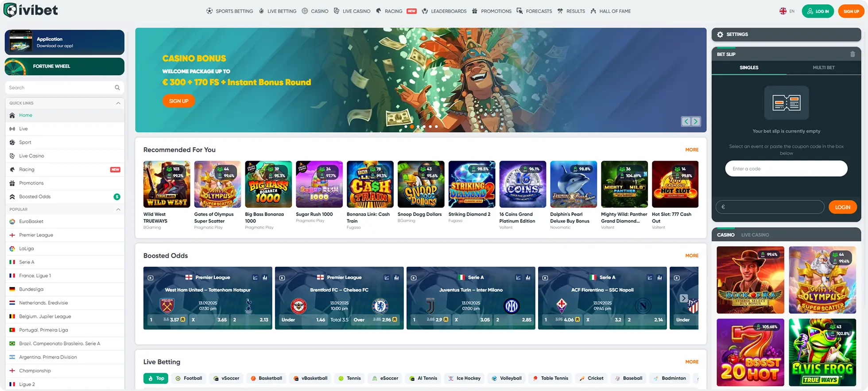The image size is (868, 391).
Task: Select Table Tennis live betting filter
Action: click(x=550, y=379)
